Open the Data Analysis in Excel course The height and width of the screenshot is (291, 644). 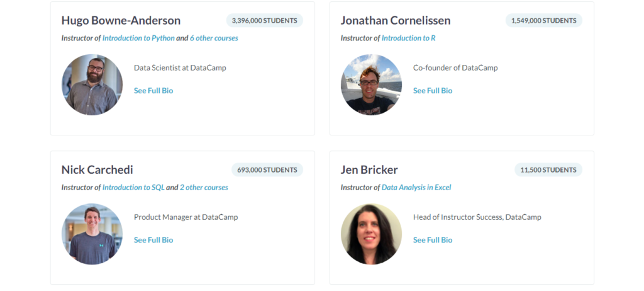pos(416,187)
